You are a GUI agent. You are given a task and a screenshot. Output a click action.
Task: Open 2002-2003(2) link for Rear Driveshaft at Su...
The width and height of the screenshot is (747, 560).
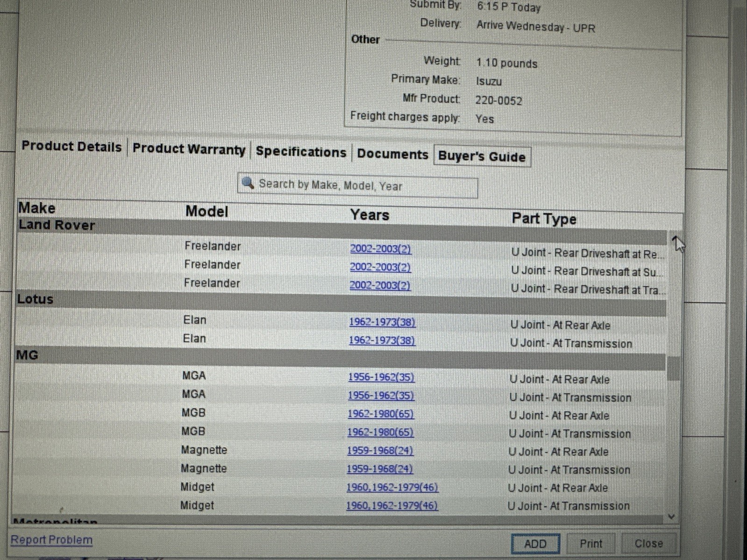click(x=380, y=267)
